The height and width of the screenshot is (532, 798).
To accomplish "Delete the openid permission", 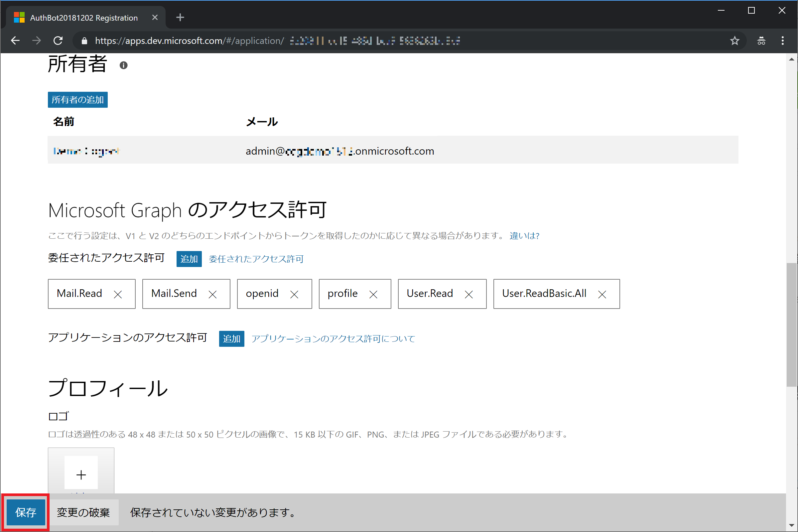I will 294,295.
